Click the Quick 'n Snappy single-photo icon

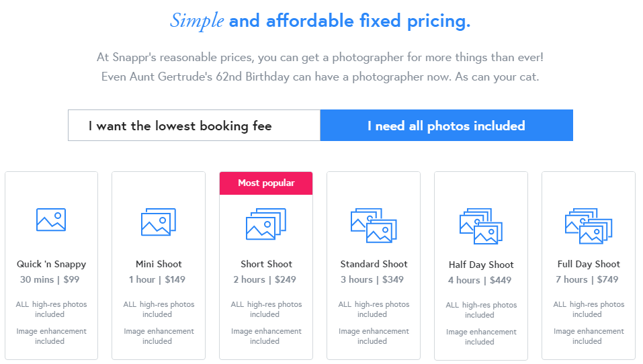pyautogui.click(x=51, y=220)
